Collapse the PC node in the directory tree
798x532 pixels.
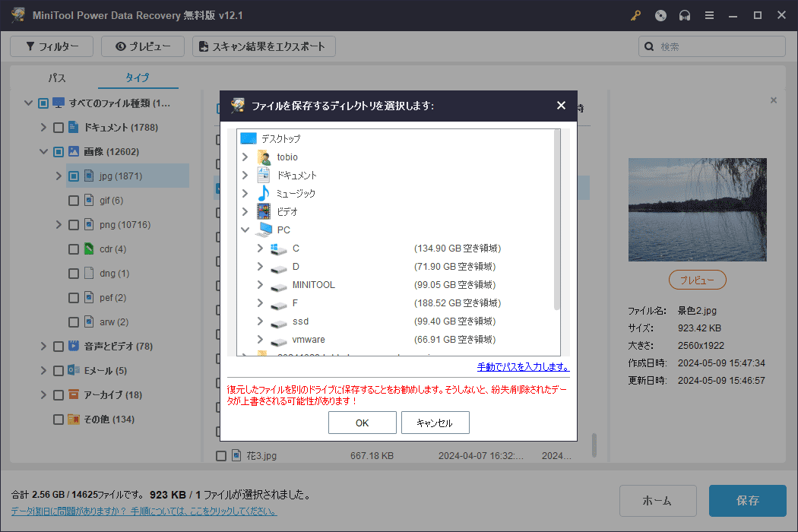[x=245, y=230]
